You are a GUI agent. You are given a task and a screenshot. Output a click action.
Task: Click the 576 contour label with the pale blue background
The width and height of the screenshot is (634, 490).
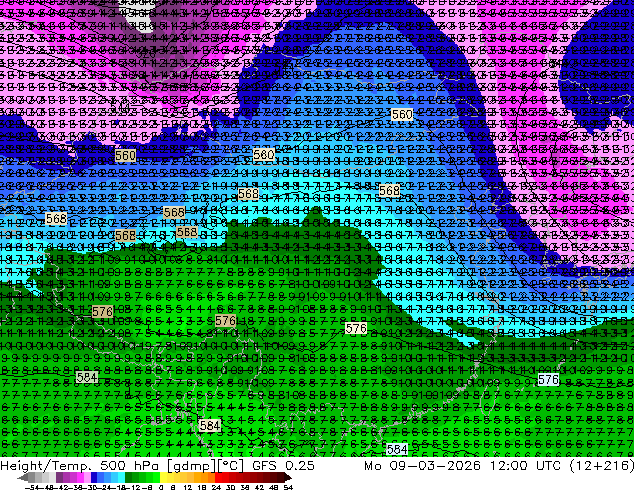(x=549, y=379)
